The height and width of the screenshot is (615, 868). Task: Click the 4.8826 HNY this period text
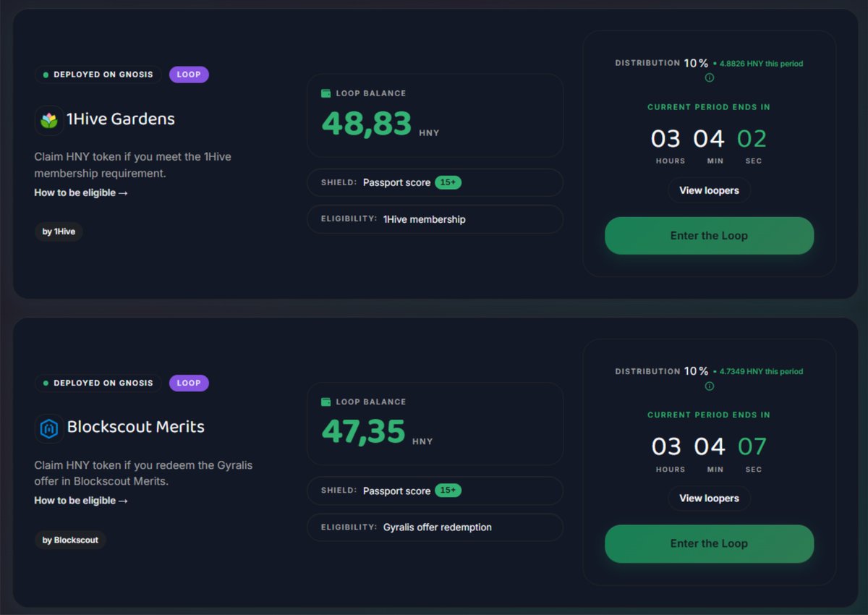click(x=761, y=64)
